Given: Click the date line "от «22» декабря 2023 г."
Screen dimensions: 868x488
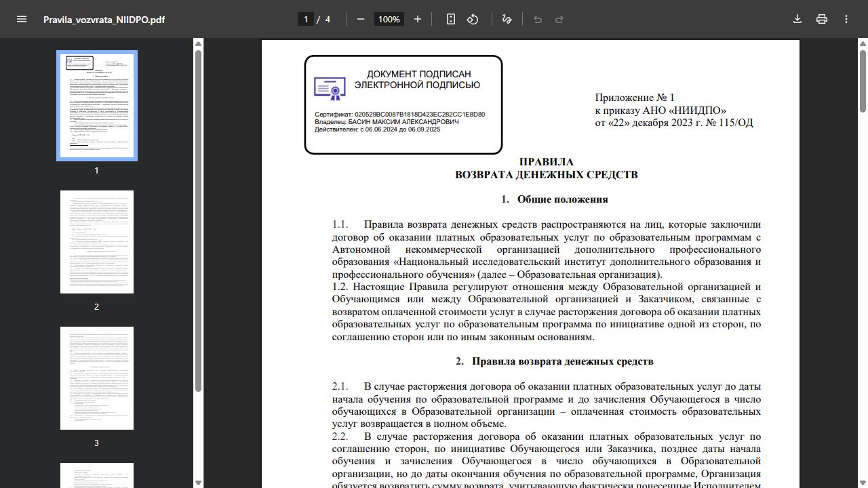Looking at the screenshot, I should (x=650, y=123).
